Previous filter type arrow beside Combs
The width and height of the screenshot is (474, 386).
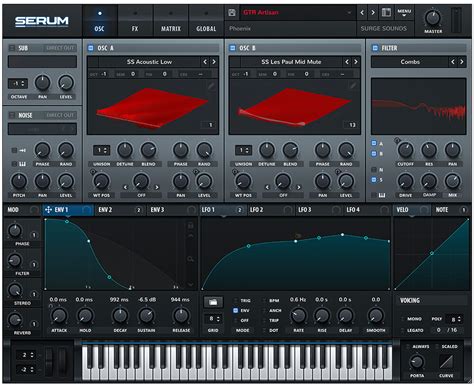452,62
